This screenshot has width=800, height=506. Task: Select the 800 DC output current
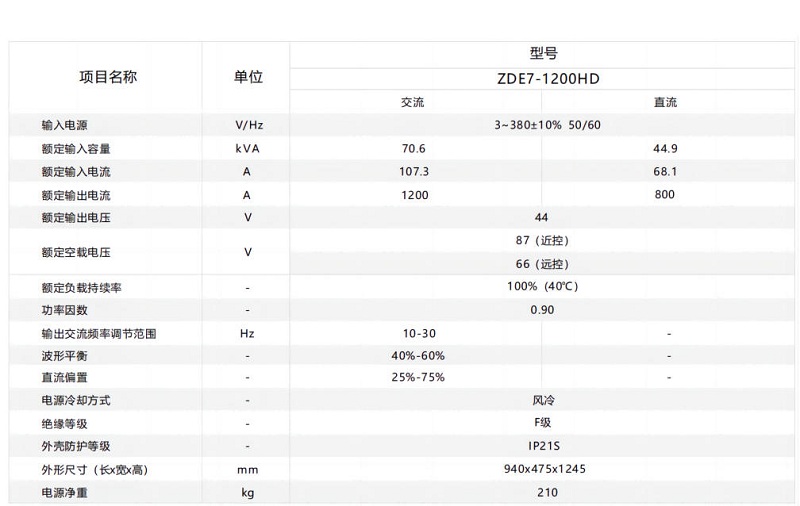pos(665,195)
